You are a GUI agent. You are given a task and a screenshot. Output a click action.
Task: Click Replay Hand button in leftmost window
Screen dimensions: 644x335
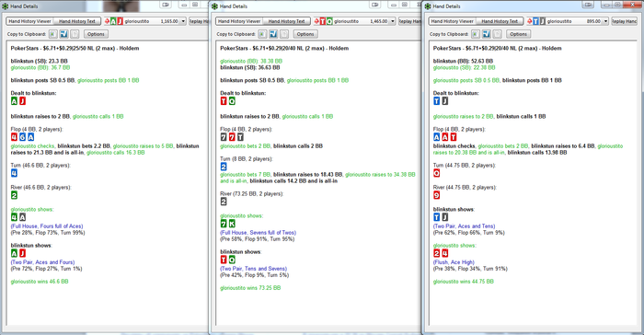coord(199,21)
